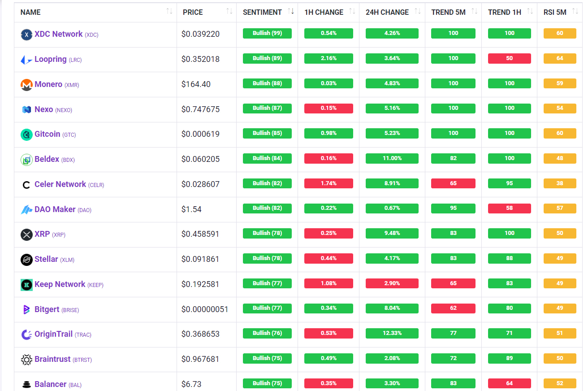The height and width of the screenshot is (391, 588).
Task: Click the Braintrust gear-shaped logo
Action: pyautogui.click(x=26, y=360)
